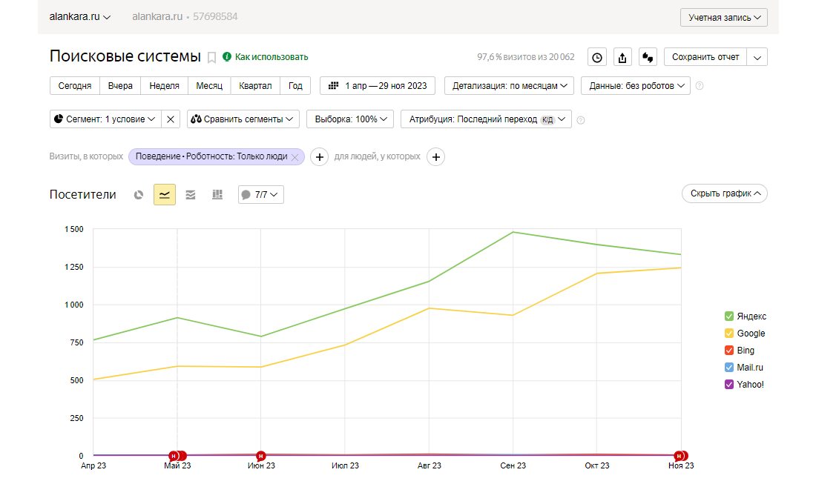Bookmark the Поисковые системы report
The width and height of the screenshot is (816, 504).
coord(212,57)
